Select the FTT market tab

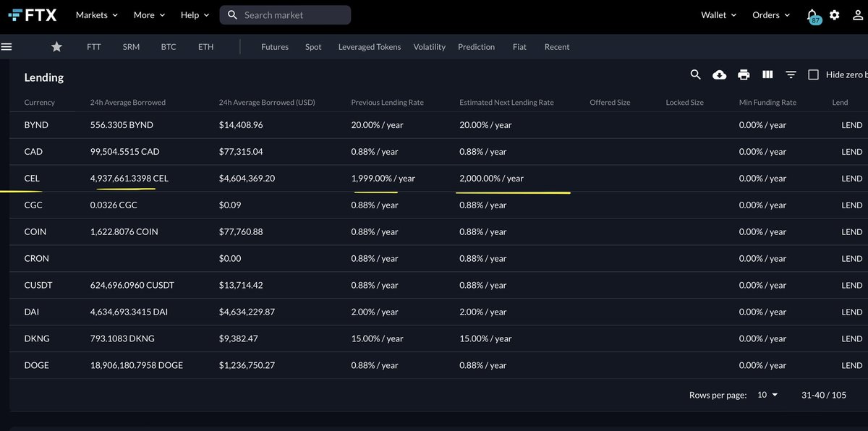pyautogui.click(x=94, y=46)
